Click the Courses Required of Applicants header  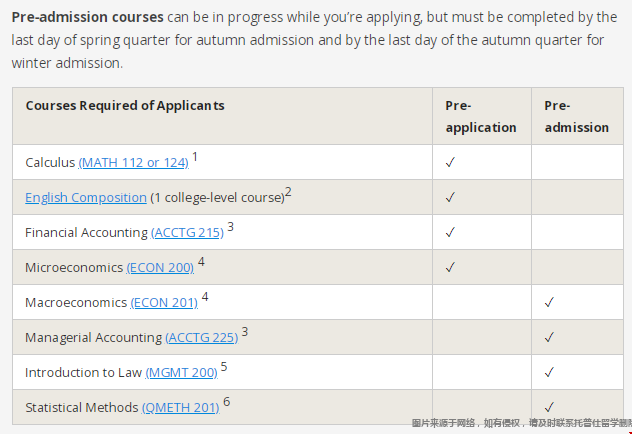pos(125,105)
